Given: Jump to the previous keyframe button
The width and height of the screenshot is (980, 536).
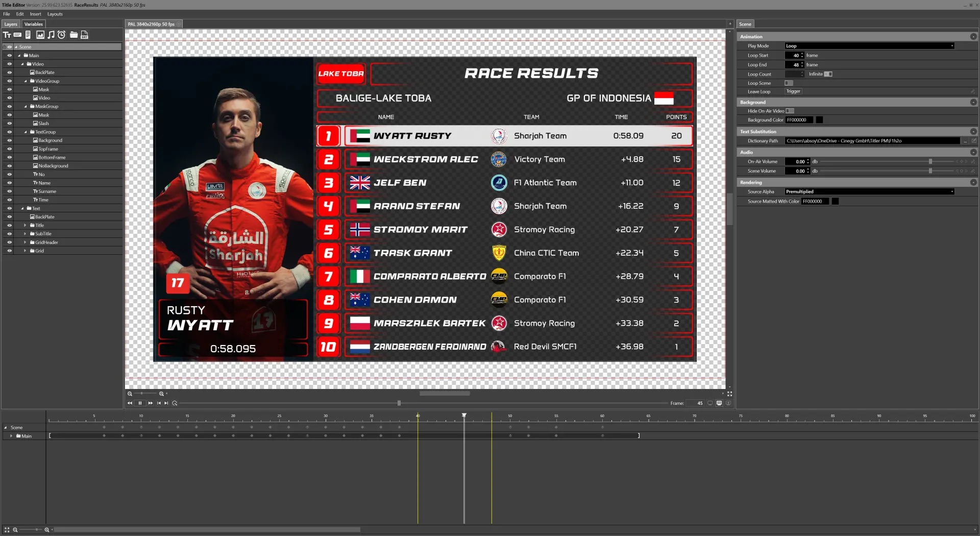Looking at the screenshot, I should tap(159, 403).
